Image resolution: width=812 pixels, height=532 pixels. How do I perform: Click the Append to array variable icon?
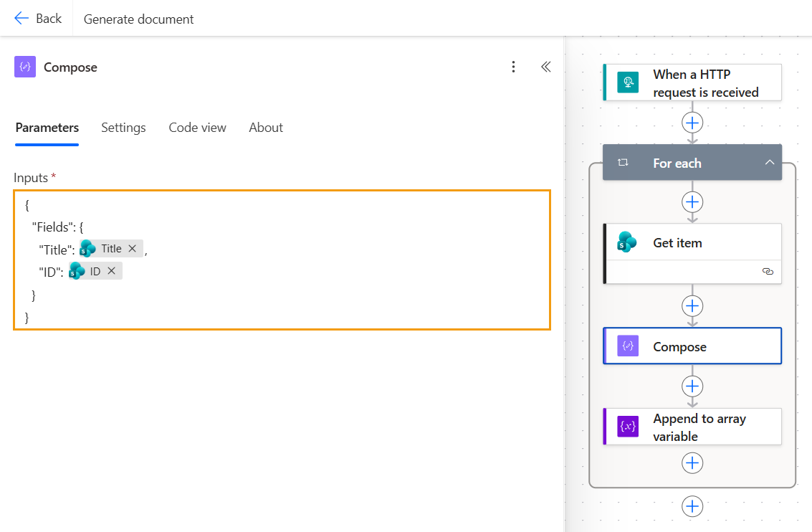(627, 426)
